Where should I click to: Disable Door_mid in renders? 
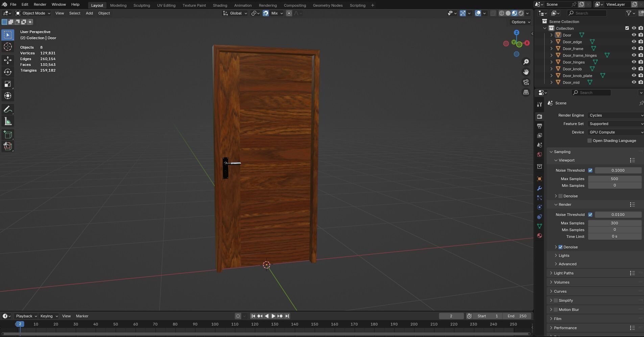pyautogui.click(x=641, y=82)
